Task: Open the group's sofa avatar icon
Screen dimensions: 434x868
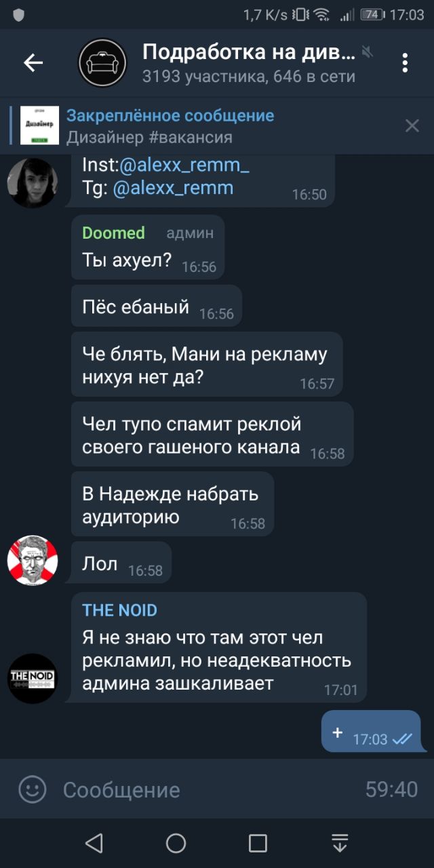Action: click(102, 63)
